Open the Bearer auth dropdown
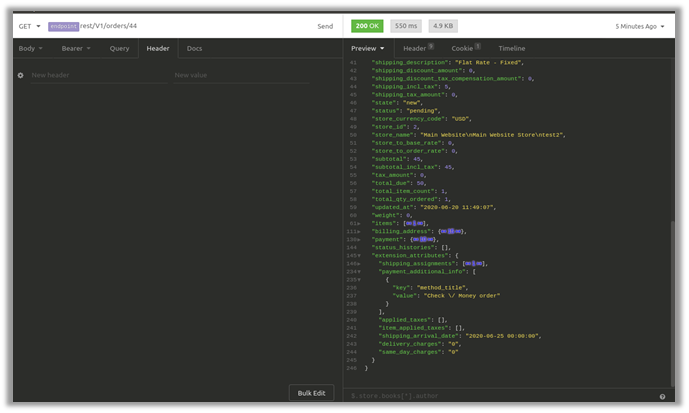This screenshot has height=413, width=689. [x=76, y=48]
